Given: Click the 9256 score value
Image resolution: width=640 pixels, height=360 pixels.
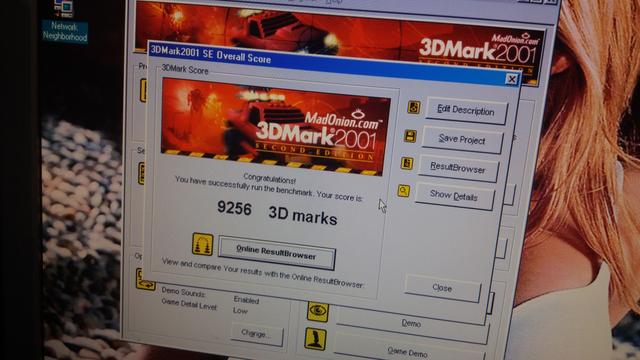Looking at the screenshot, I should pyautogui.click(x=234, y=208).
